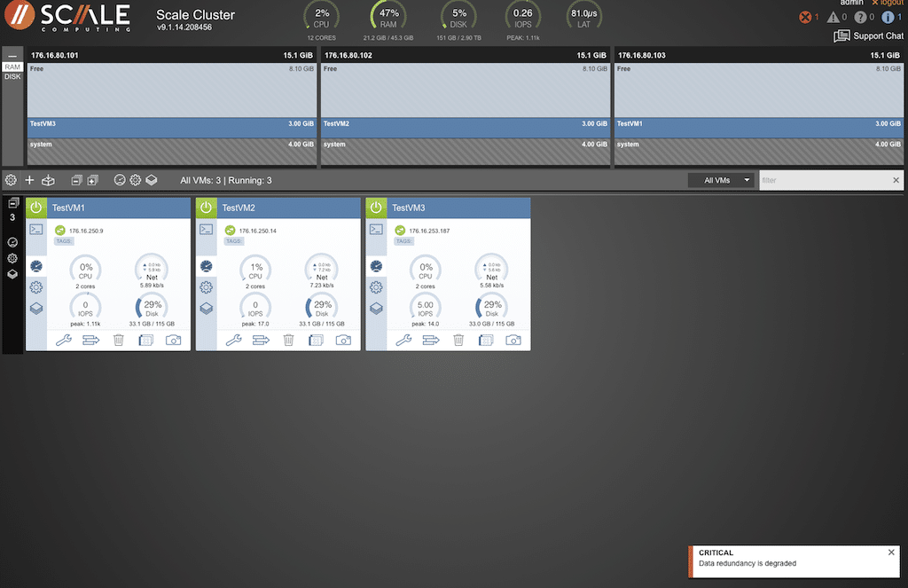Click the node header 176.16.80.103

coord(759,55)
